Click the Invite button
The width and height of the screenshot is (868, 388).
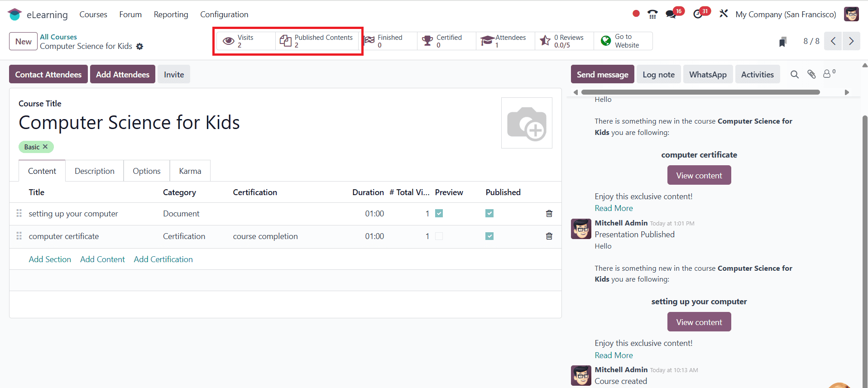174,74
